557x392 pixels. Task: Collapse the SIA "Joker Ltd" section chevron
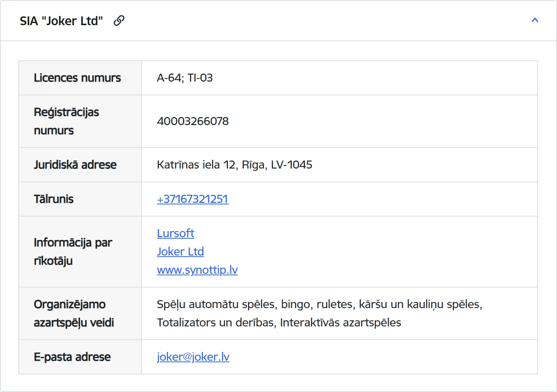pos(535,20)
